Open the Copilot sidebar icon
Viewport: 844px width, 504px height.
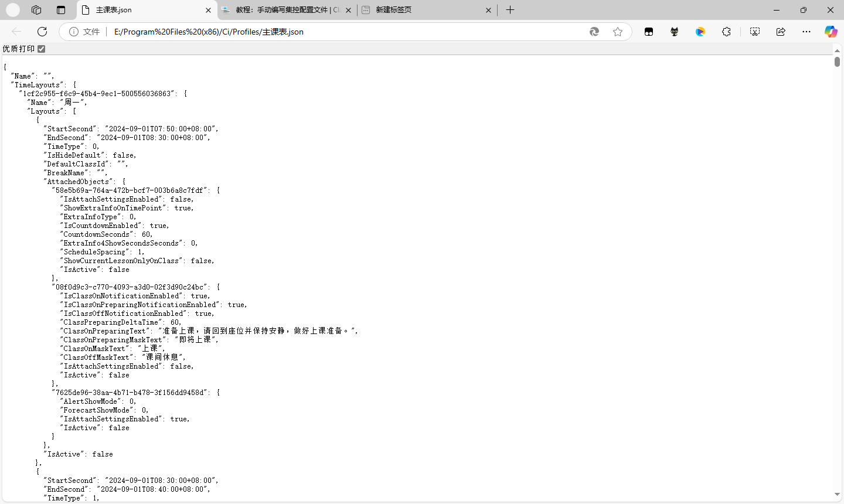pyautogui.click(x=831, y=32)
